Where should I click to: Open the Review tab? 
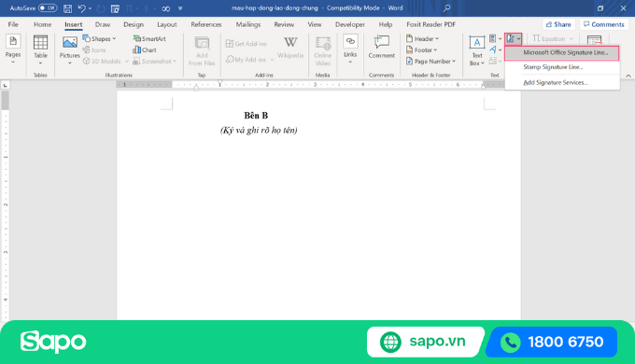[284, 24]
